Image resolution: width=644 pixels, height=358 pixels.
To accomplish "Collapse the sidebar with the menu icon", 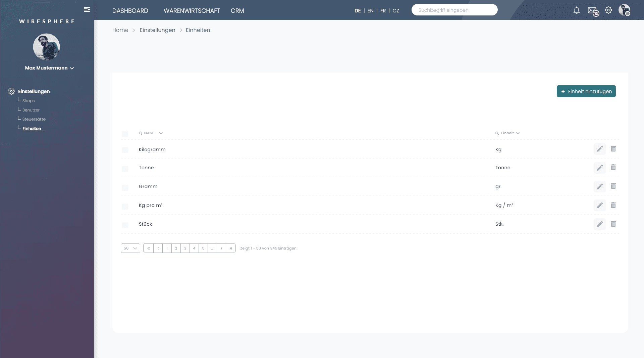I will 87,9.
